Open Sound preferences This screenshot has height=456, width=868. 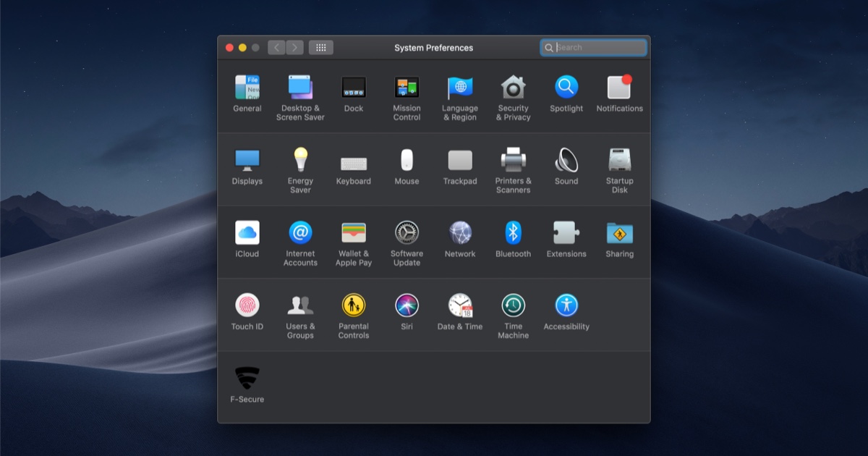click(566, 160)
